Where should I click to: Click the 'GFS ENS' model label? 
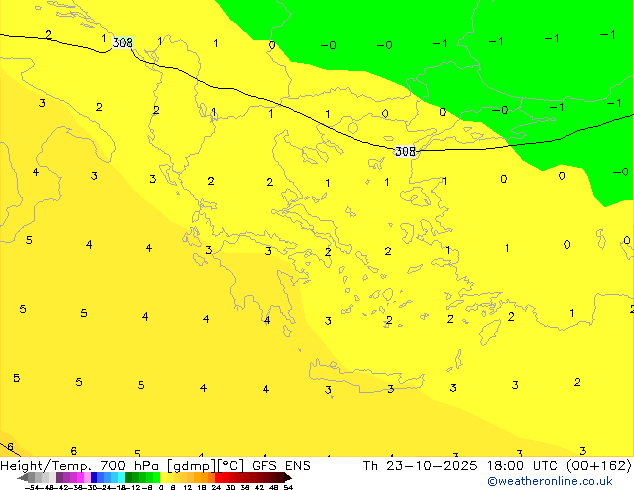click(x=281, y=466)
